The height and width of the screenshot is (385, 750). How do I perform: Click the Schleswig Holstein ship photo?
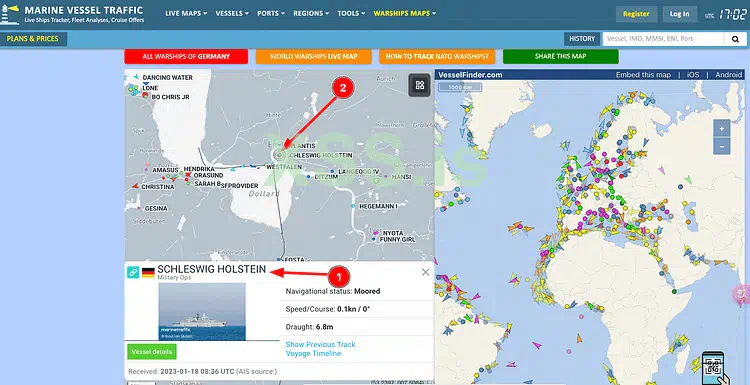coord(202,311)
